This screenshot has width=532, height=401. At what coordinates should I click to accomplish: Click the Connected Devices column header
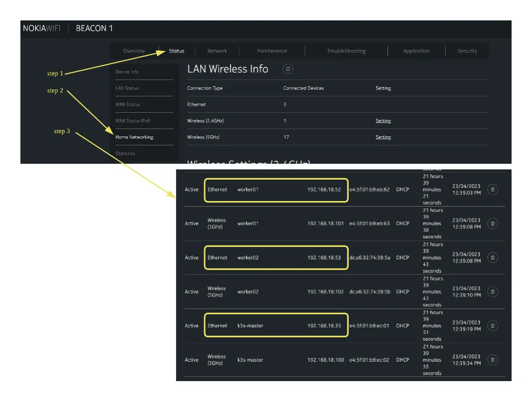304,88
